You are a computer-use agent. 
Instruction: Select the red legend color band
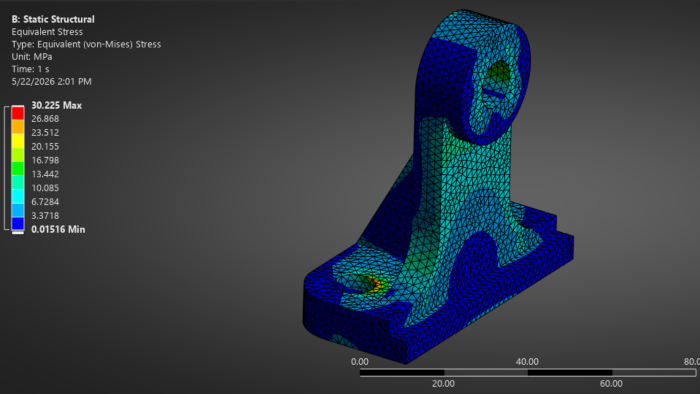18,113
